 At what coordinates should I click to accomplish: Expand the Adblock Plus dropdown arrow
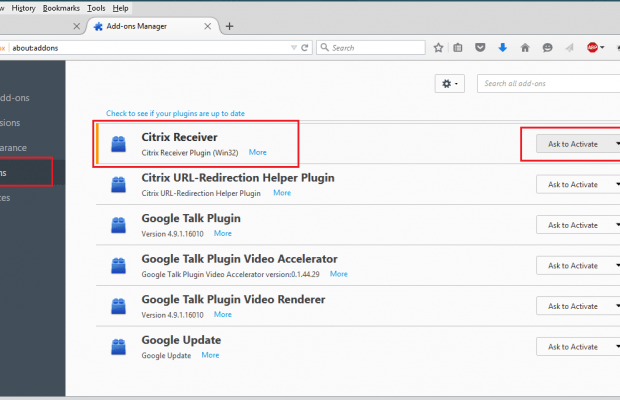click(x=602, y=47)
